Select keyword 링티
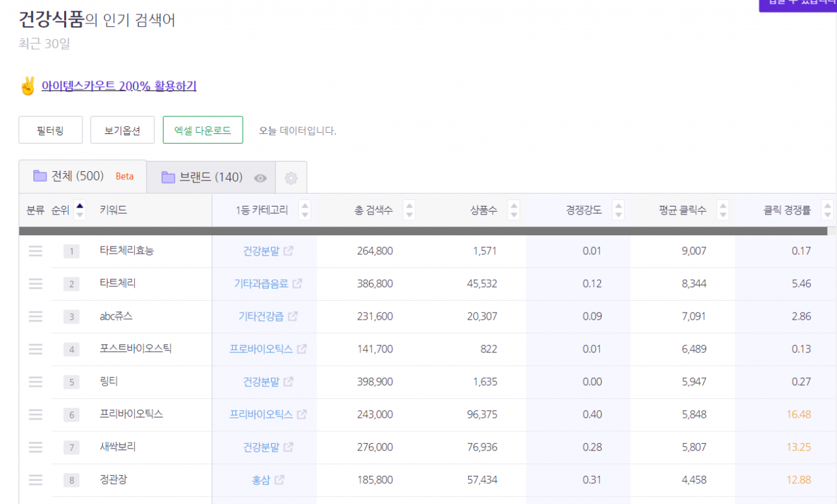The width and height of the screenshot is (837, 504). [109, 381]
